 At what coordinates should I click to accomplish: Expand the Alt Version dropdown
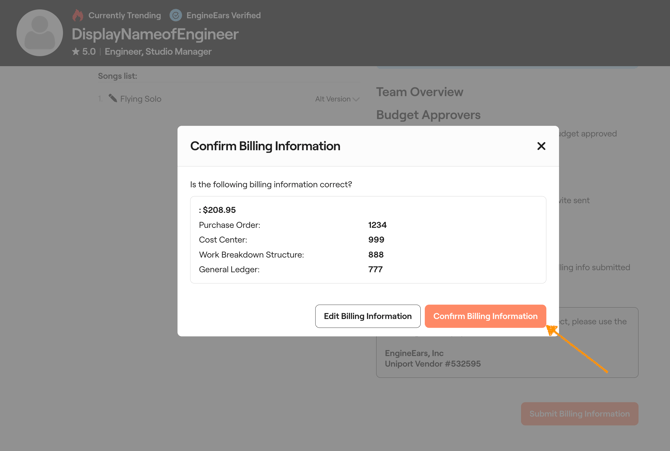coord(336,99)
